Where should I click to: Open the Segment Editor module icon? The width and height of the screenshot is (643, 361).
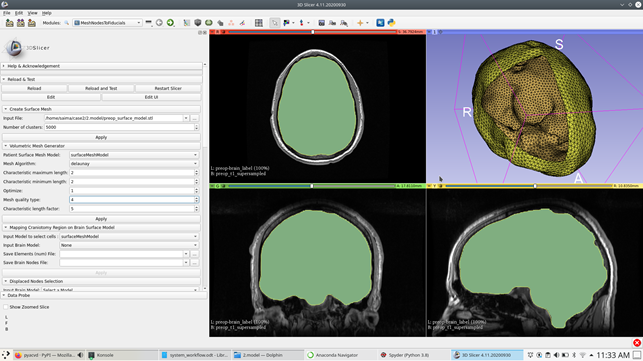(242, 23)
